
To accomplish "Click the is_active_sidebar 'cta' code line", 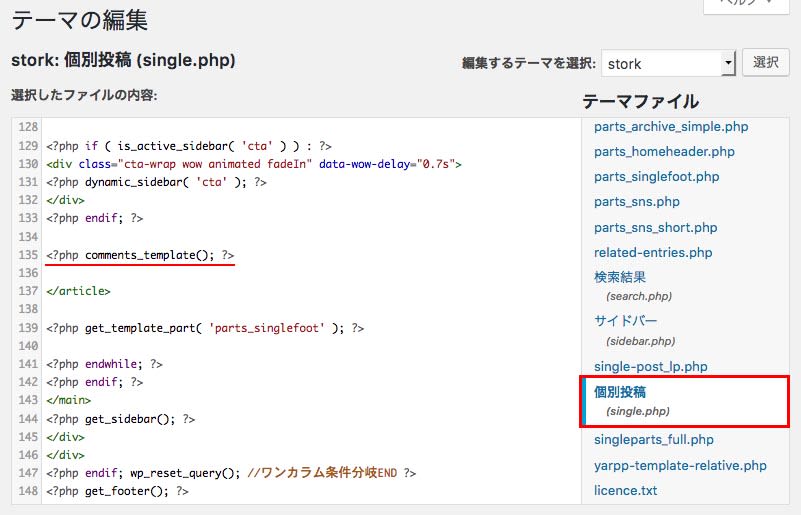I will click(189, 146).
